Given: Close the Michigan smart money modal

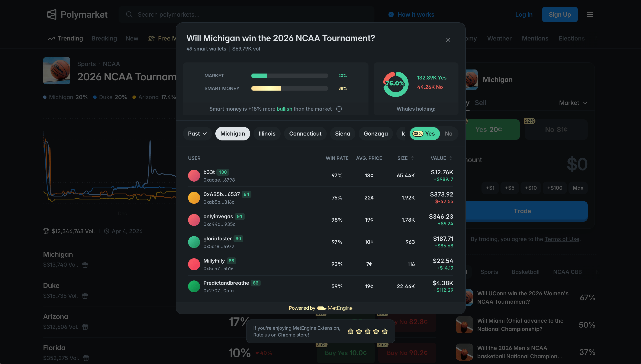Looking at the screenshot, I should (x=448, y=40).
